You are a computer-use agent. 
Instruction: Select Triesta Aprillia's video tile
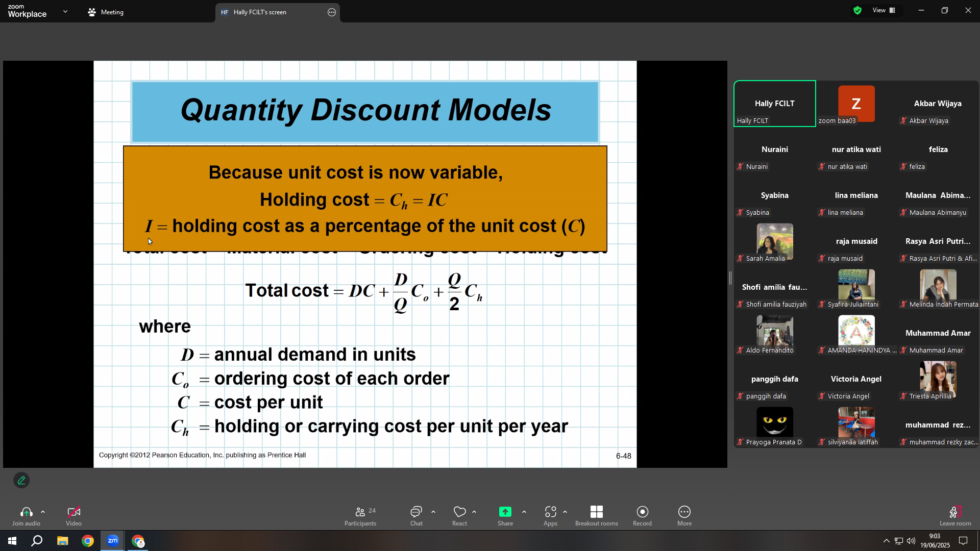(x=938, y=379)
